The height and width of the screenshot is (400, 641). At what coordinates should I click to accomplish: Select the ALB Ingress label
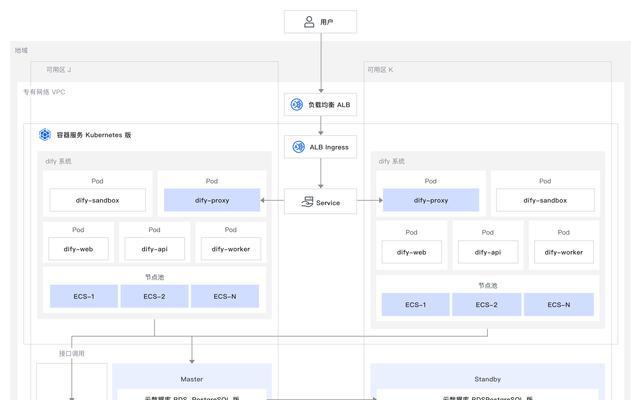tap(329, 147)
